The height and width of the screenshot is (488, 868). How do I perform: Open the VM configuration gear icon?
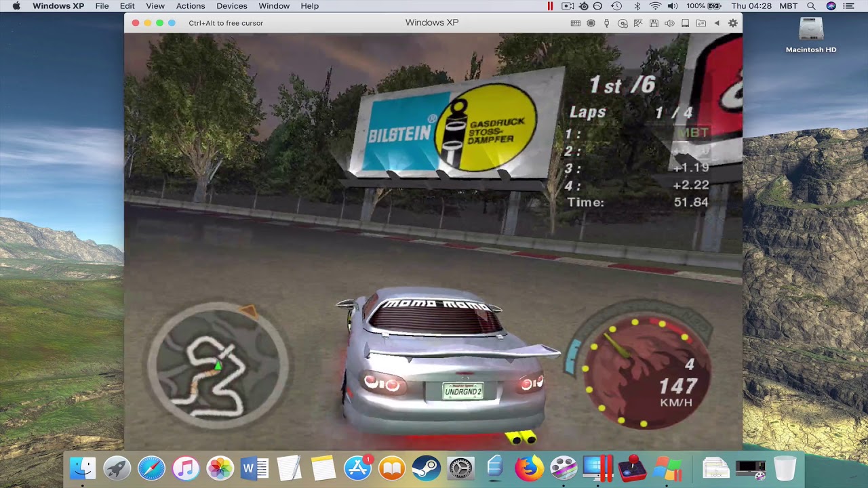click(x=732, y=23)
